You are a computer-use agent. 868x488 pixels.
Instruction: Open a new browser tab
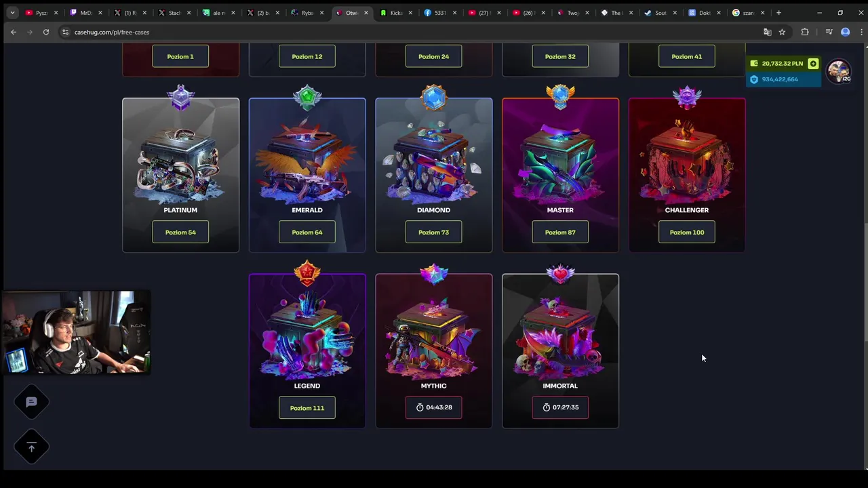tap(778, 12)
